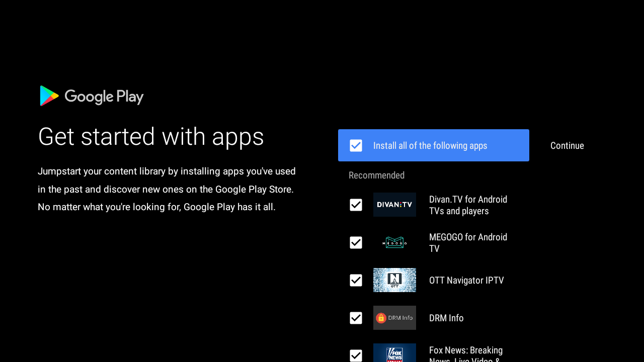This screenshot has width=644, height=362.
Task: Select the DRM Info label
Action: pyautogui.click(x=446, y=318)
